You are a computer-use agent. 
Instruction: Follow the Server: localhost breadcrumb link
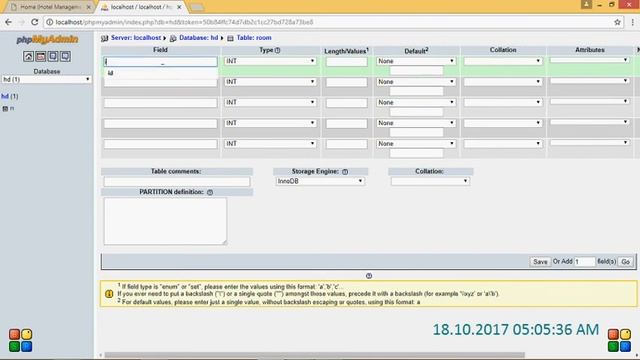click(136, 38)
